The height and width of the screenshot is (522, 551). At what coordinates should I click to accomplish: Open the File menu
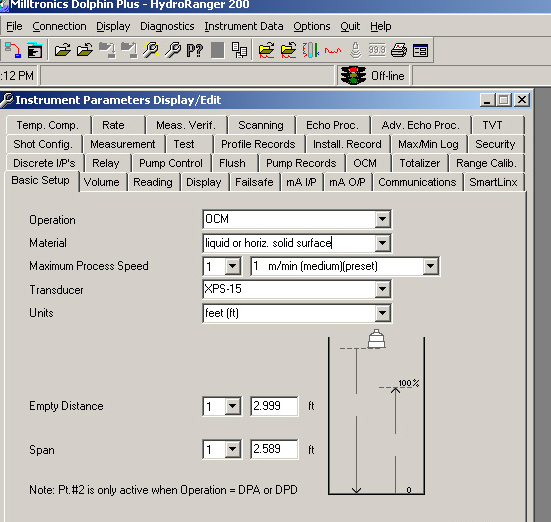[14, 26]
